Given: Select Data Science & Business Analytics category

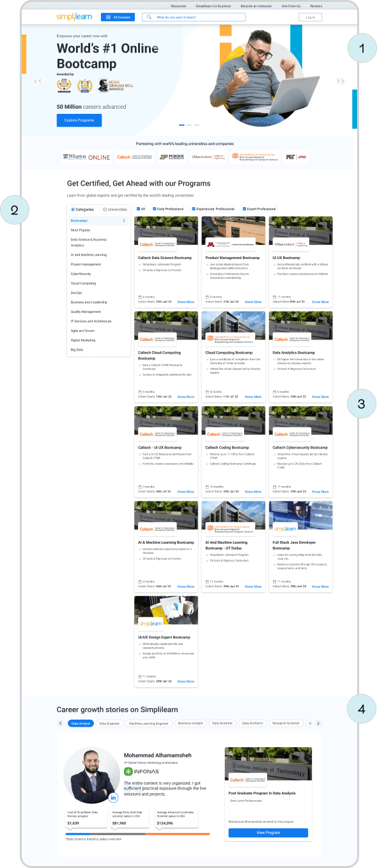Looking at the screenshot, I should pos(89,242).
